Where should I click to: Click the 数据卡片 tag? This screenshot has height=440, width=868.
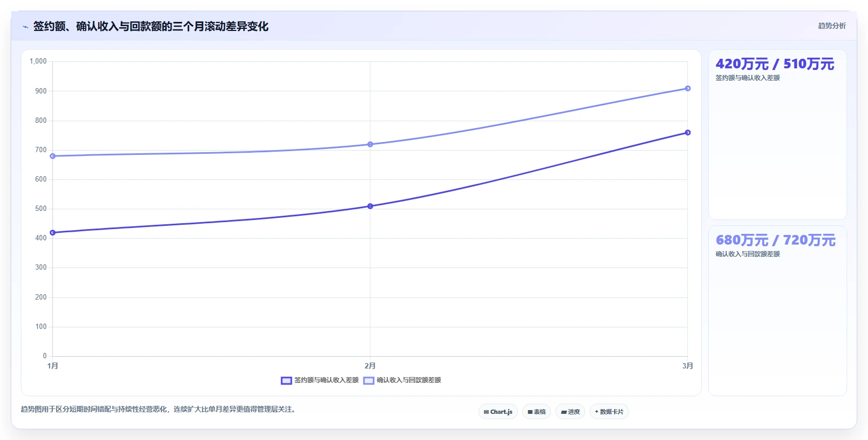[x=609, y=412]
